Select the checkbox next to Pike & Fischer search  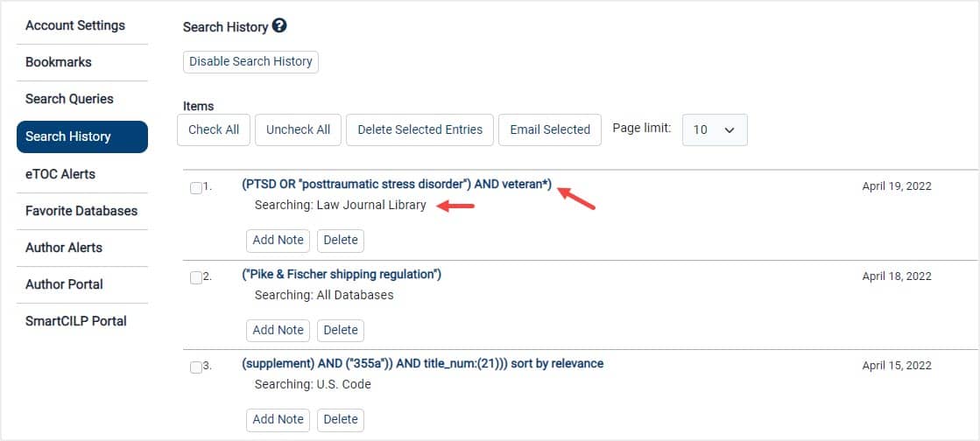[195, 278]
